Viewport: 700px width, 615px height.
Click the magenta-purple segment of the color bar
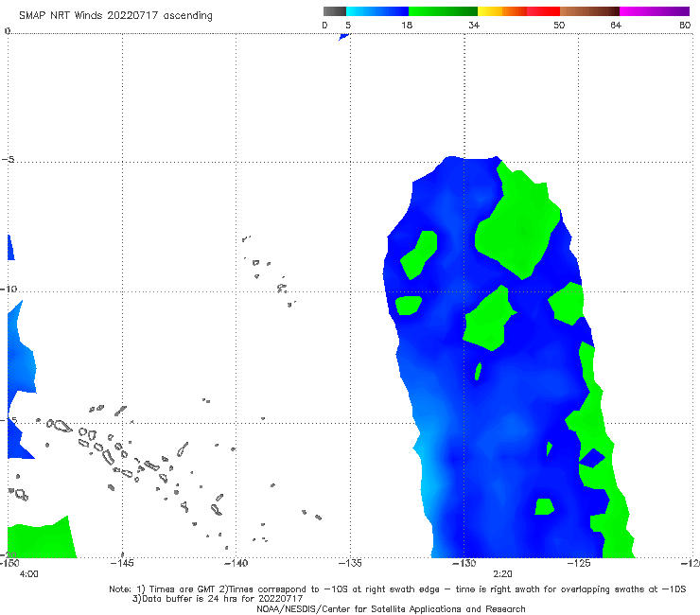(655, 11)
